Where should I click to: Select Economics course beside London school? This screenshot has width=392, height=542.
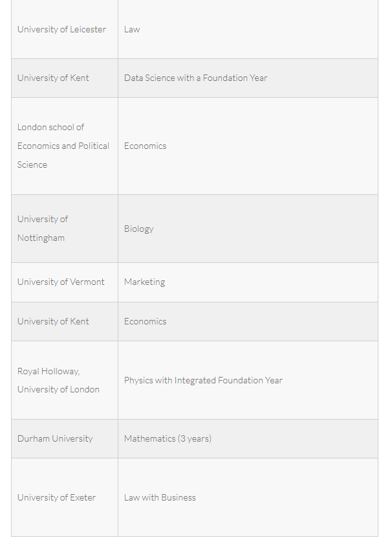coord(145,146)
